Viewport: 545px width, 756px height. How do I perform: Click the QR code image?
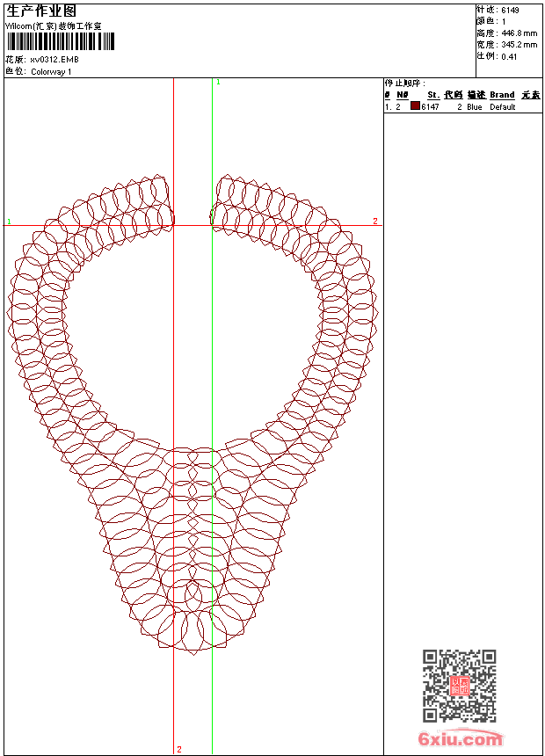coord(459,686)
